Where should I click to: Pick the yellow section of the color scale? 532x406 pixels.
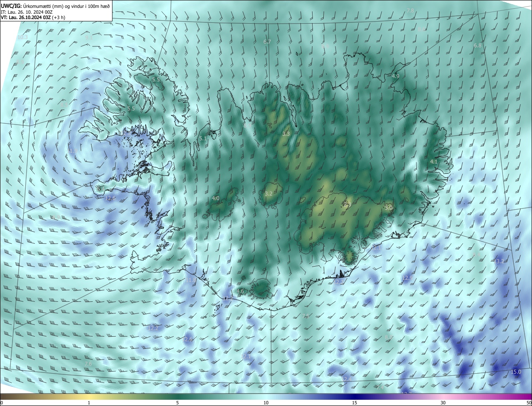89,397
